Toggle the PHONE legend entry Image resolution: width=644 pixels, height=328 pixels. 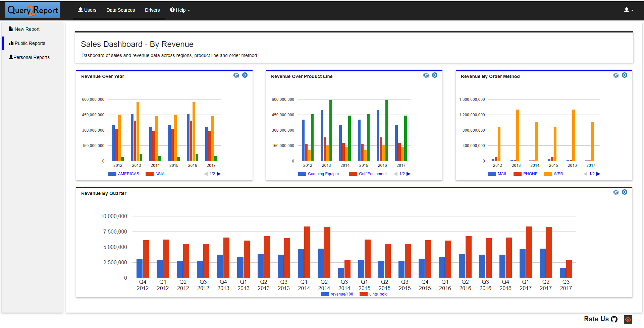530,174
